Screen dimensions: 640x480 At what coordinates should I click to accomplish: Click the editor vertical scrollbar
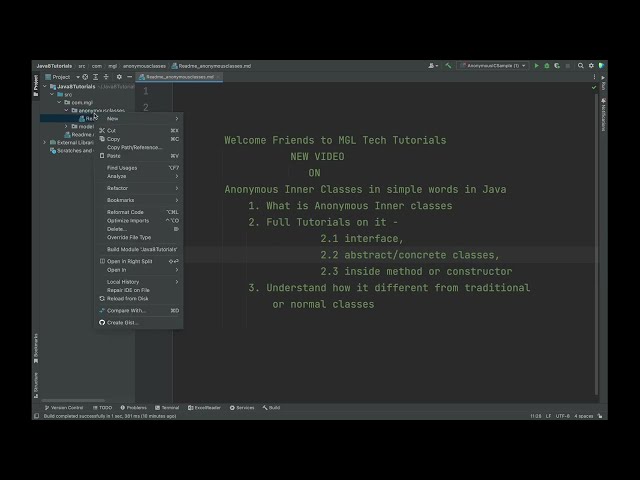click(596, 244)
